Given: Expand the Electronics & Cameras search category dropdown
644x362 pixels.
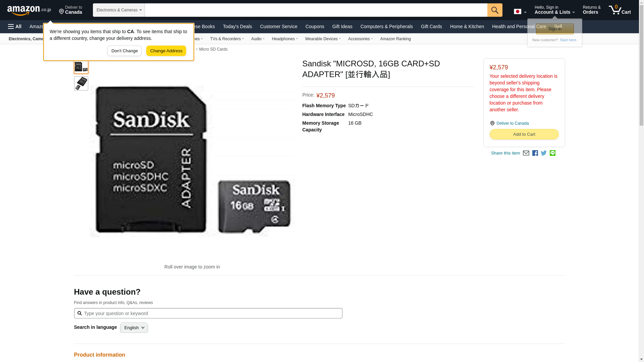Looking at the screenshot, I should point(119,10).
